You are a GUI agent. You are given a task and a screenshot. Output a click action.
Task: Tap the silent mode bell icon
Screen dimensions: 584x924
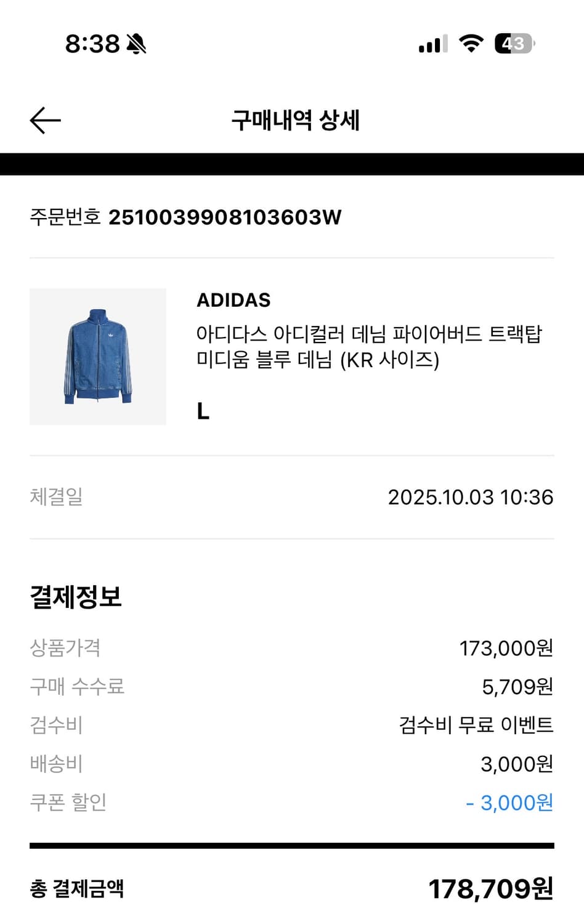coord(136,44)
